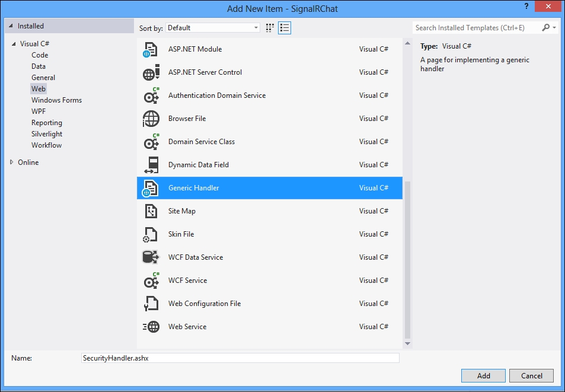The image size is (565, 392).
Task: Click the Cancel button
Action: tap(531, 375)
